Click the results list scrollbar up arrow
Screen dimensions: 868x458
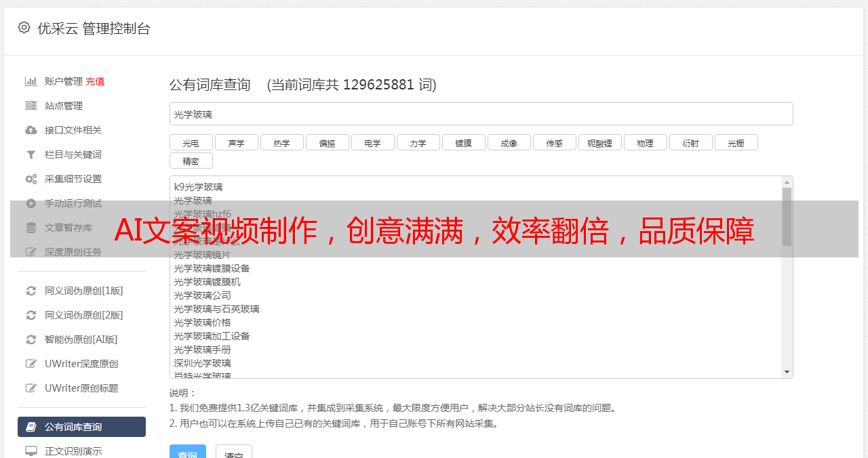[x=787, y=182]
